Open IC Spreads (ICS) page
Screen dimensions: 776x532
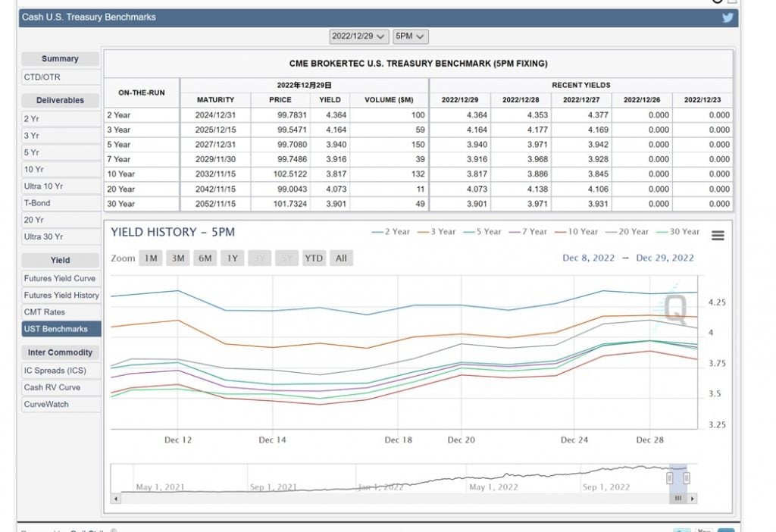tap(61, 370)
